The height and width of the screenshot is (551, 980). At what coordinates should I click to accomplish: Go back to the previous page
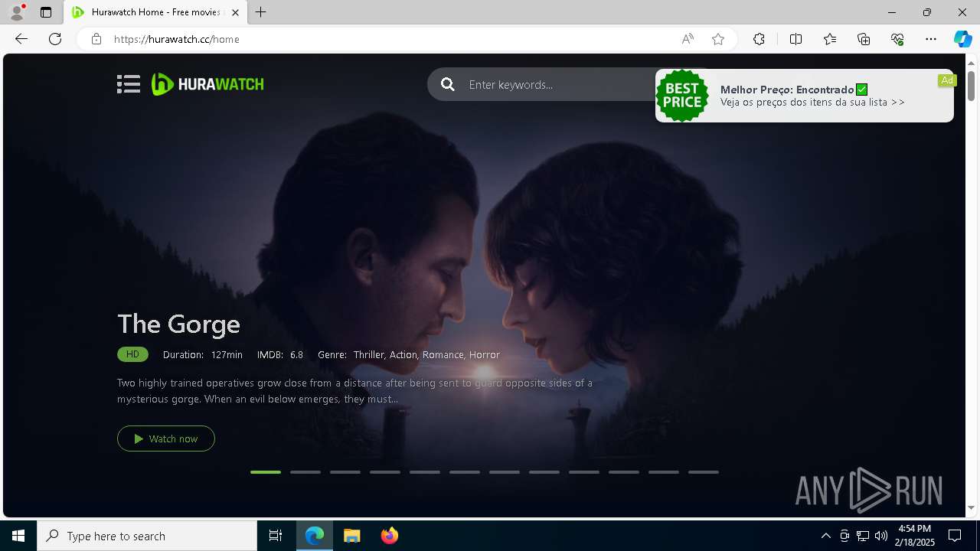[21, 39]
